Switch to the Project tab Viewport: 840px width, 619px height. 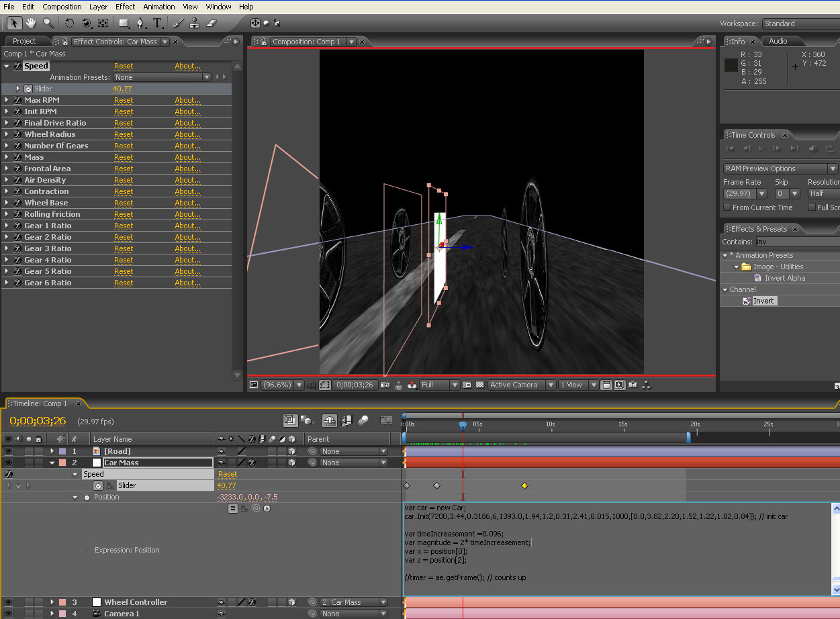pyautogui.click(x=24, y=41)
